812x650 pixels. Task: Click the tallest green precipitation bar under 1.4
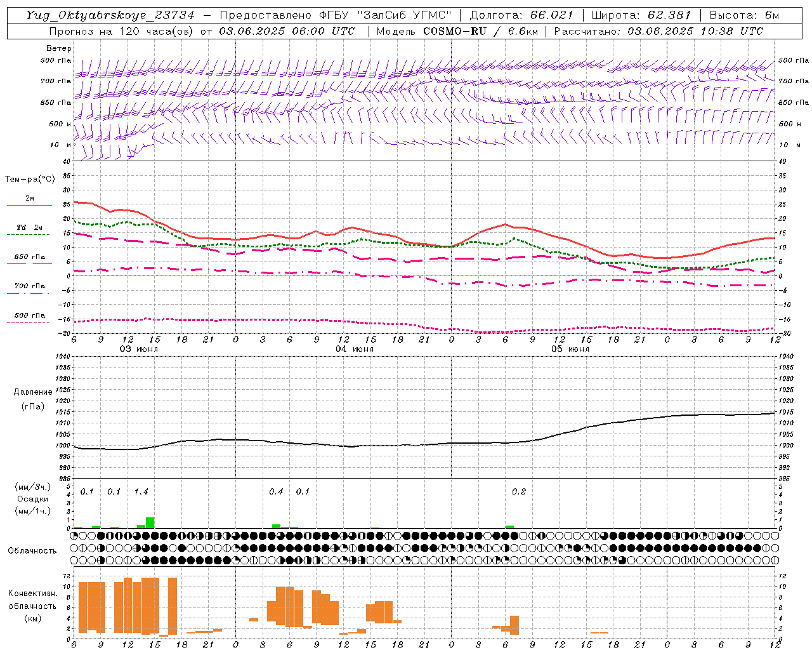(150, 523)
